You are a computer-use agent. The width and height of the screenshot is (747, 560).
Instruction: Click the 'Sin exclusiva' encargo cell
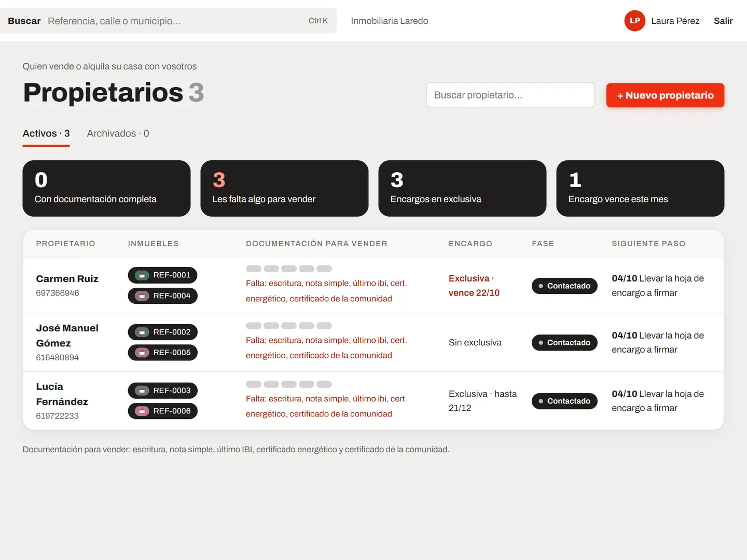coord(475,343)
